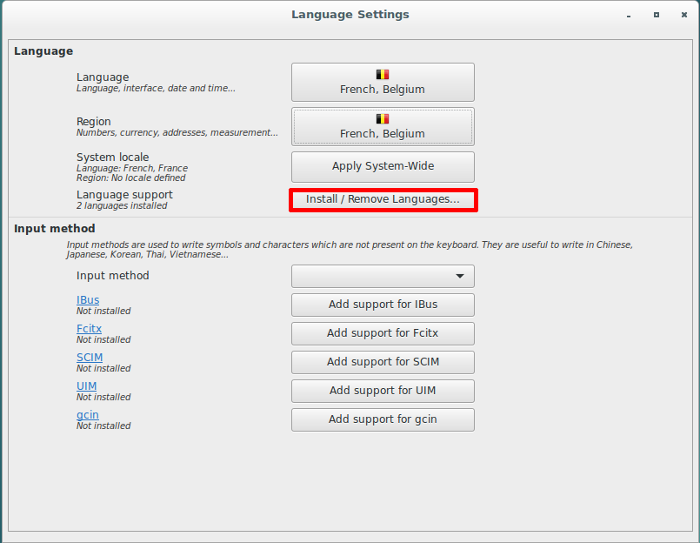Open Language selector showing French, Belgium
The image size is (700, 543).
(x=383, y=82)
